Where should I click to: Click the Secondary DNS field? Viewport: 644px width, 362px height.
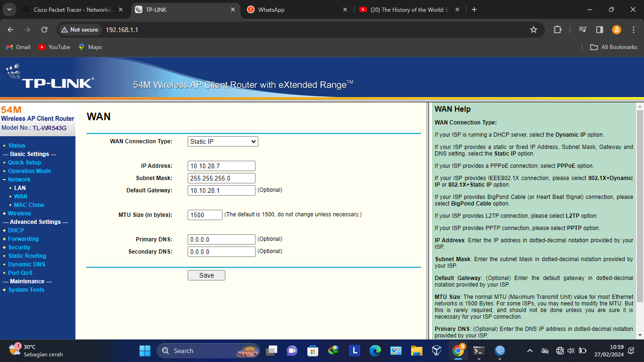click(x=222, y=252)
